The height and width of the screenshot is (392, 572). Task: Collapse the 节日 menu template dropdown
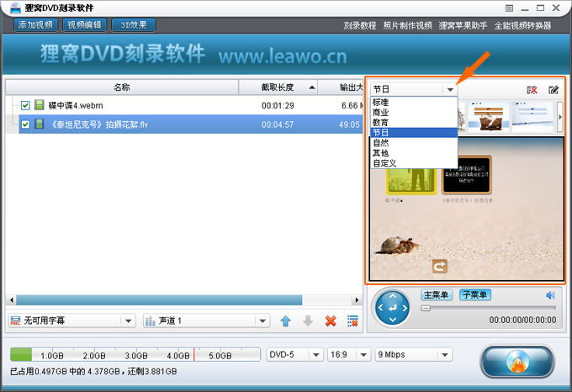450,89
